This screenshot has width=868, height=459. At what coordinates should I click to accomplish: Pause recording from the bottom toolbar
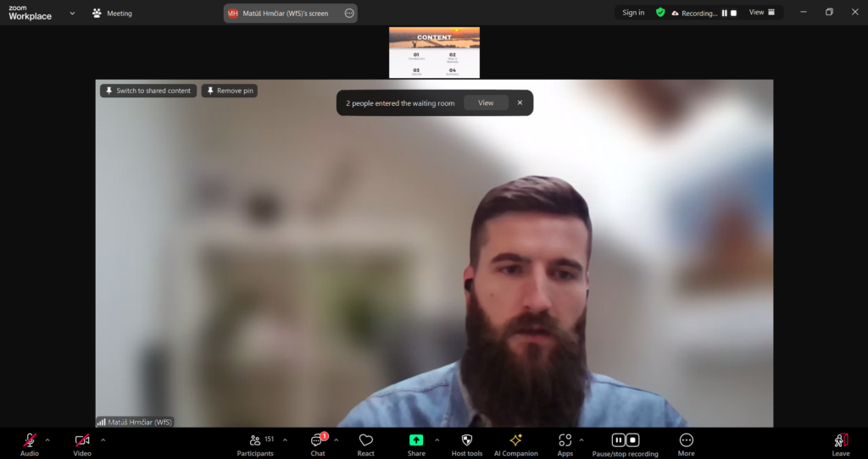coord(619,440)
